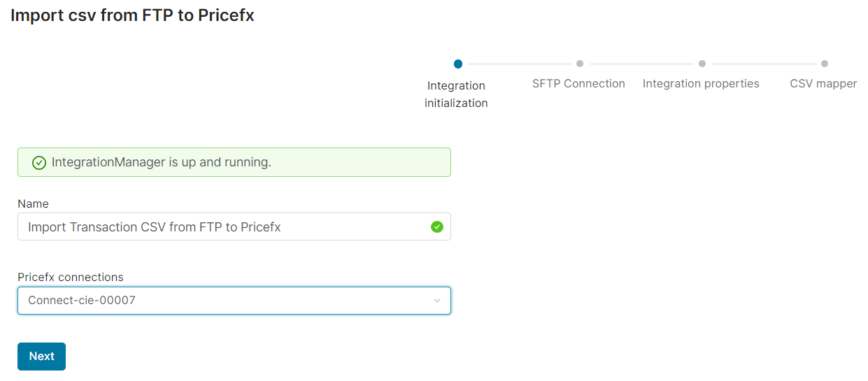Click the Name field label
This screenshot has height=381, width=868.
point(33,203)
